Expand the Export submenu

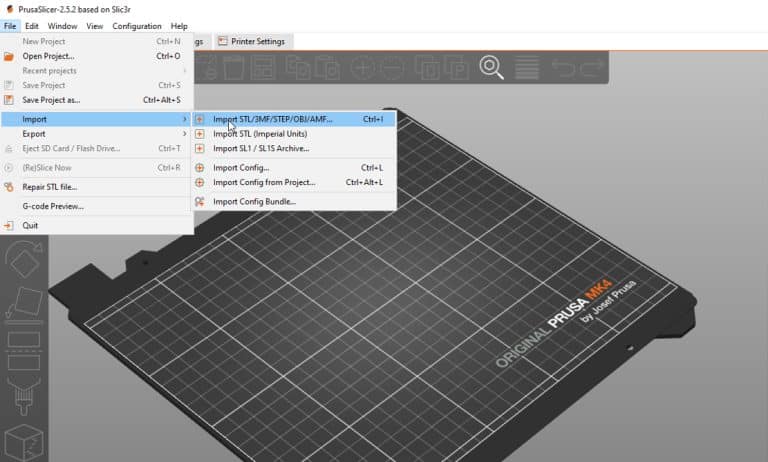tap(96, 134)
